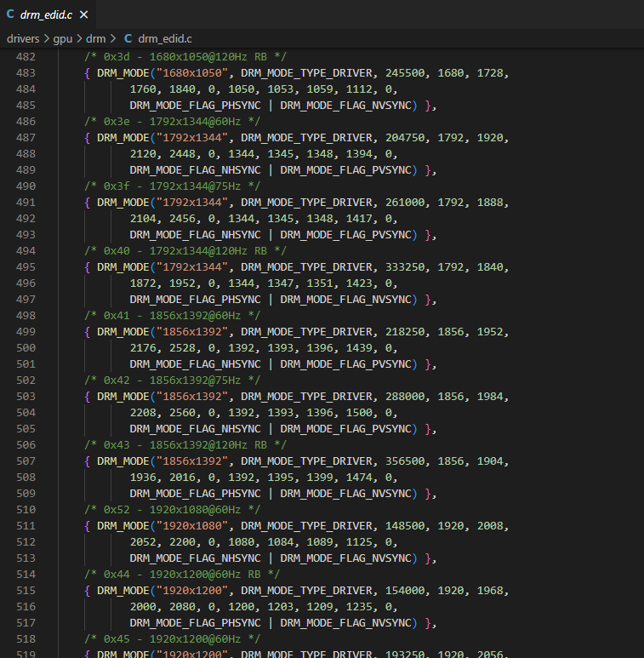
Task: Open the gpu breadcrumb segment
Action: pyautogui.click(x=62, y=39)
